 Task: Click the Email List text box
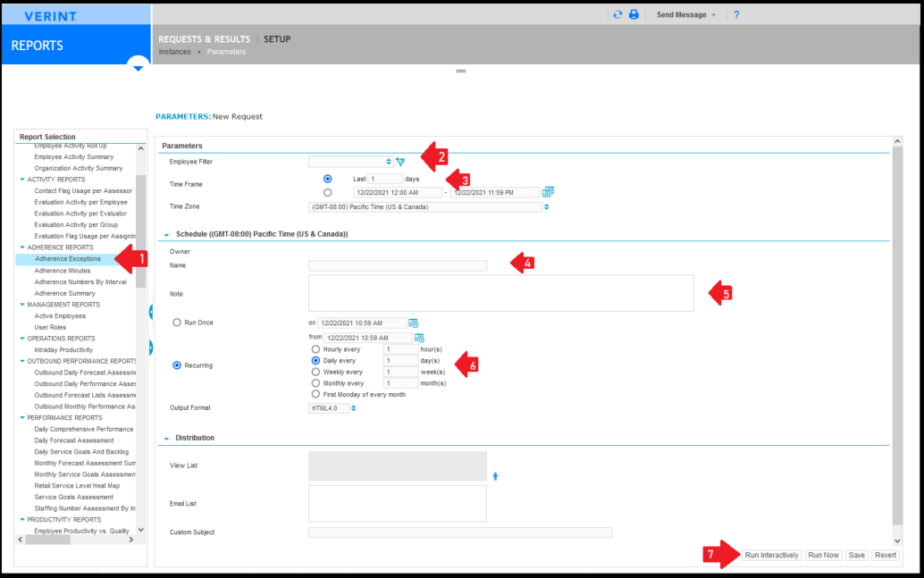tap(398, 504)
